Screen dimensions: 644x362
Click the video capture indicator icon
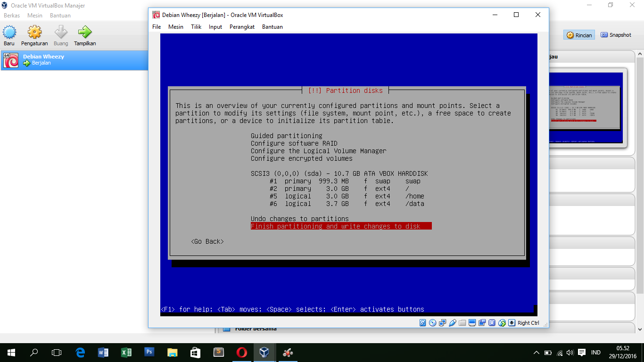pyautogui.click(x=482, y=323)
